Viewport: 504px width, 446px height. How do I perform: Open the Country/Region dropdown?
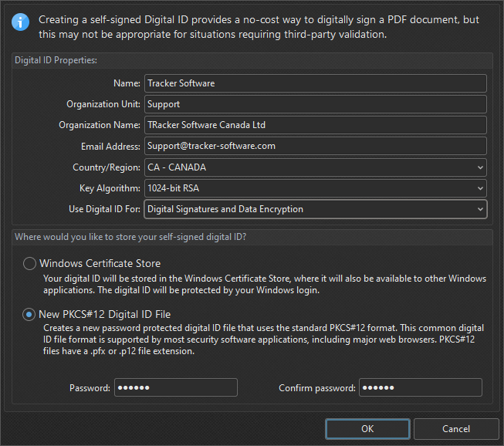[316, 167]
